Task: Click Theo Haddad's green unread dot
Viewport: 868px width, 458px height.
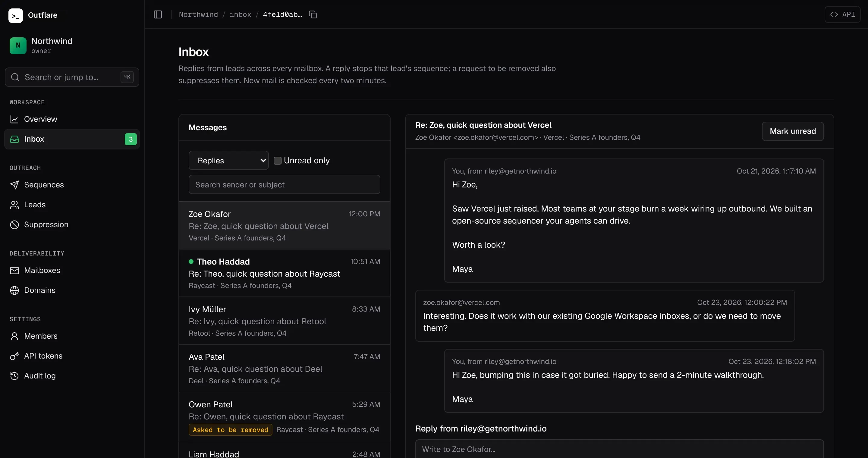Action: point(191,262)
